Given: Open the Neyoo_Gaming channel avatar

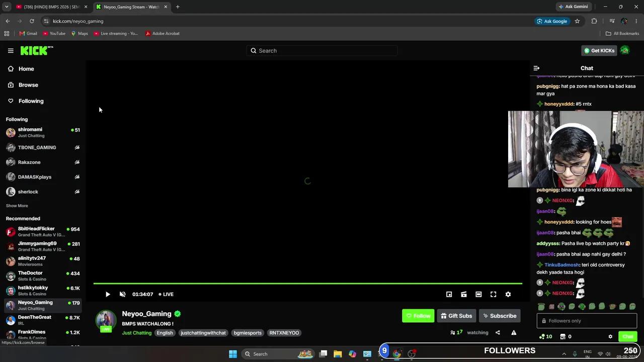Looking at the screenshot, I should [106, 320].
